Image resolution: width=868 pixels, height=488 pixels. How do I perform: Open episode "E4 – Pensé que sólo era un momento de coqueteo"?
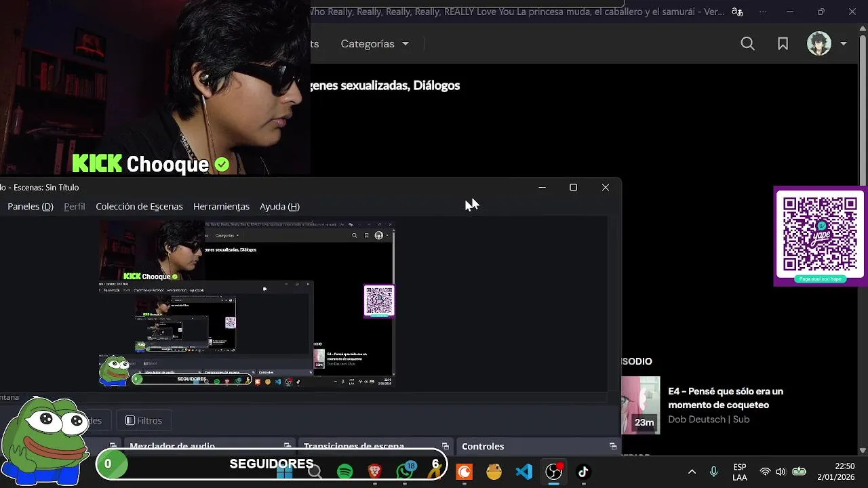pos(726,398)
